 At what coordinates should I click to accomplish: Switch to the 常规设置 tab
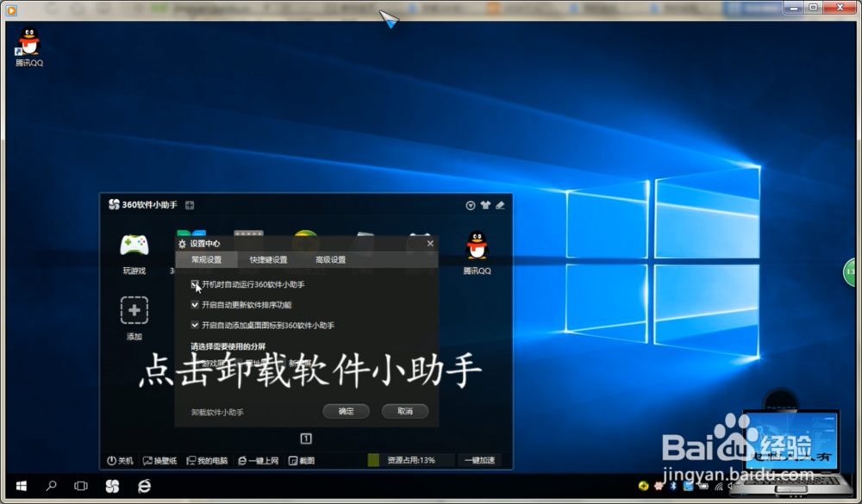tap(207, 259)
